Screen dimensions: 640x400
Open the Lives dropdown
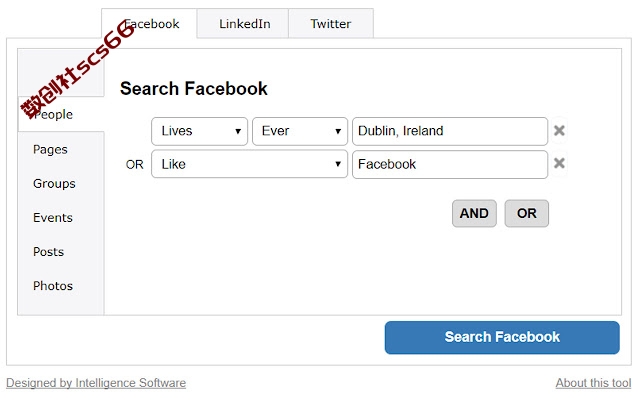point(199,131)
